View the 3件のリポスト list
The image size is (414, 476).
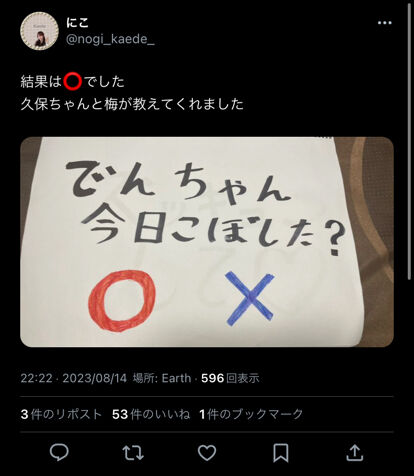61,414
